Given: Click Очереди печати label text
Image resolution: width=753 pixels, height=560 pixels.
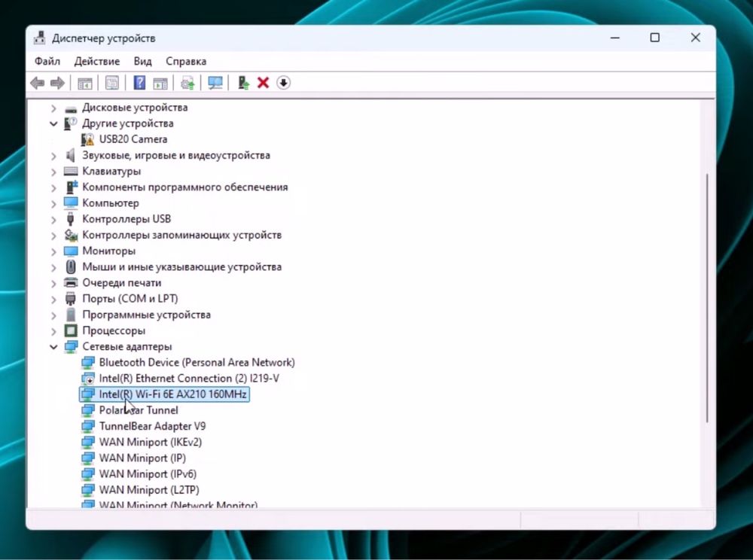Looking at the screenshot, I should [x=122, y=283].
